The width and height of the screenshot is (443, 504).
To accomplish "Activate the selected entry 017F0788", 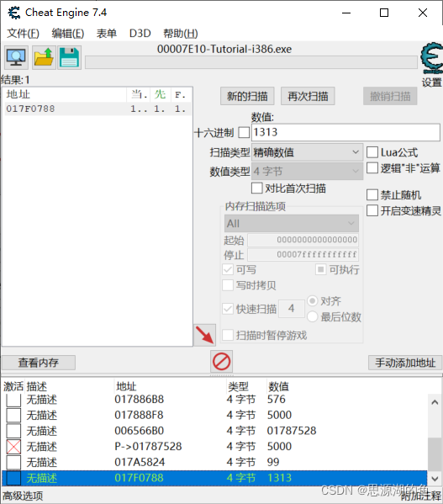I will click(x=13, y=478).
